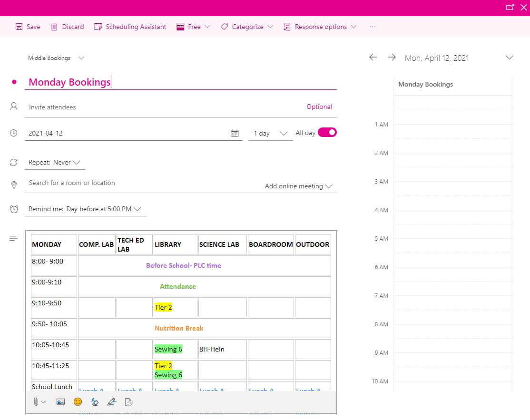Click the 10:05-10:45 time cell
The width and height of the screenshot is (530, 420).
pos(54,349)
